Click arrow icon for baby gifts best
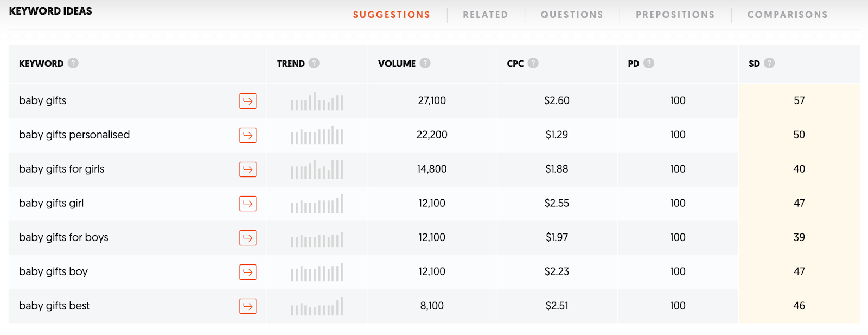Viewport: 868px width, 335px height. (x=248, y=306)
